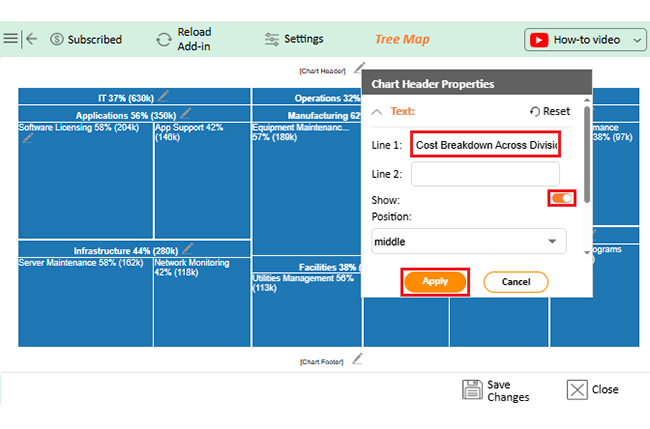Click the Save Changes floppy disk icon
The image size is (650, 429).
click(472, 390)
